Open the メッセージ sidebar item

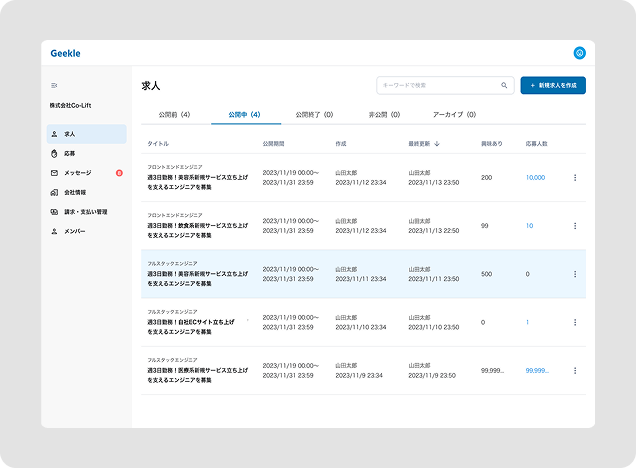pyautogui.click(x=86, y=173)
